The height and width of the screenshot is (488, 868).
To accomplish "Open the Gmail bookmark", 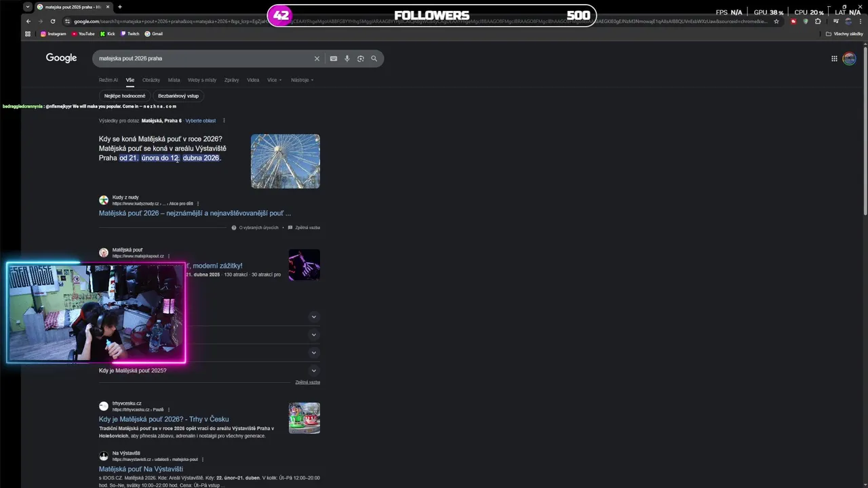I will [x=154, y=34].
